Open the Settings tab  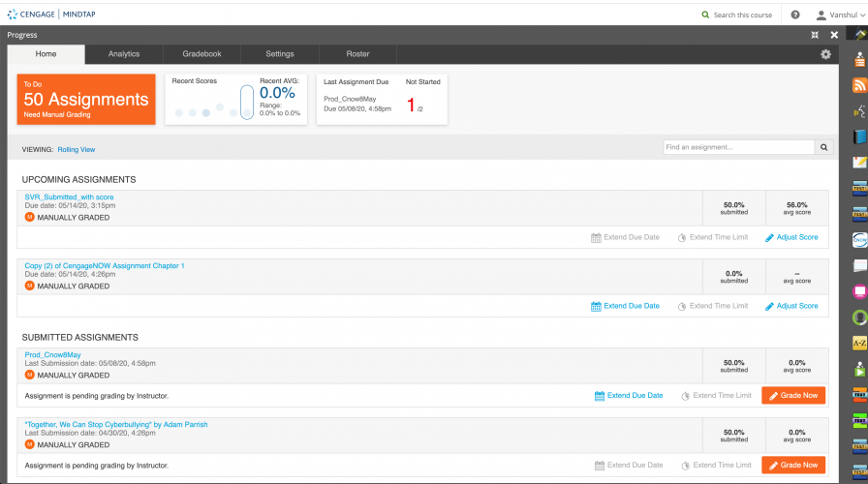(280, 54)
